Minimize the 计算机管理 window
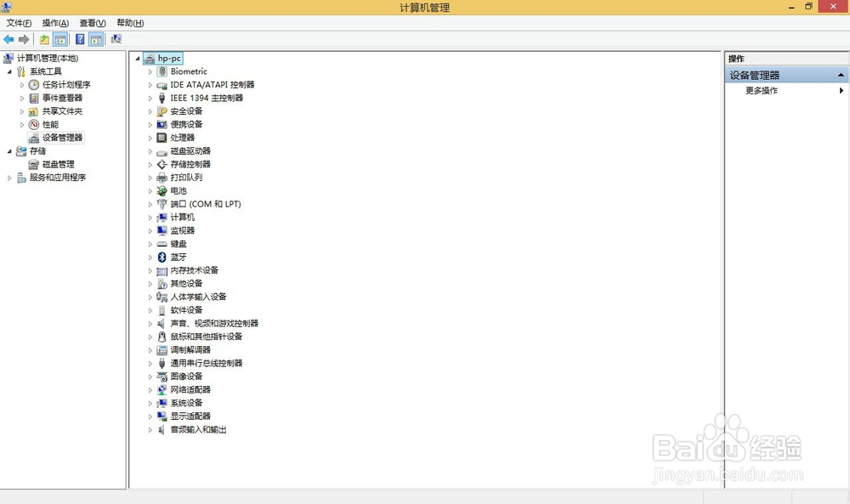850x504 pixels. (791, 7)
